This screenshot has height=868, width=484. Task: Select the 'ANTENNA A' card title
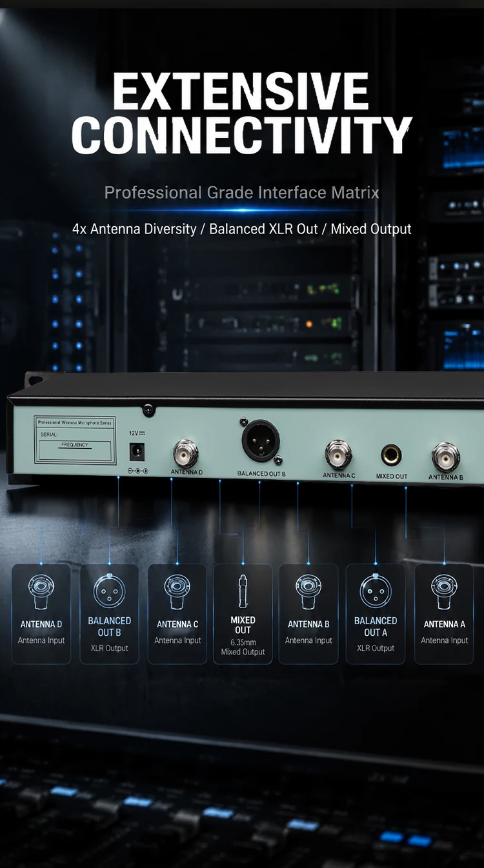point(445,624)
